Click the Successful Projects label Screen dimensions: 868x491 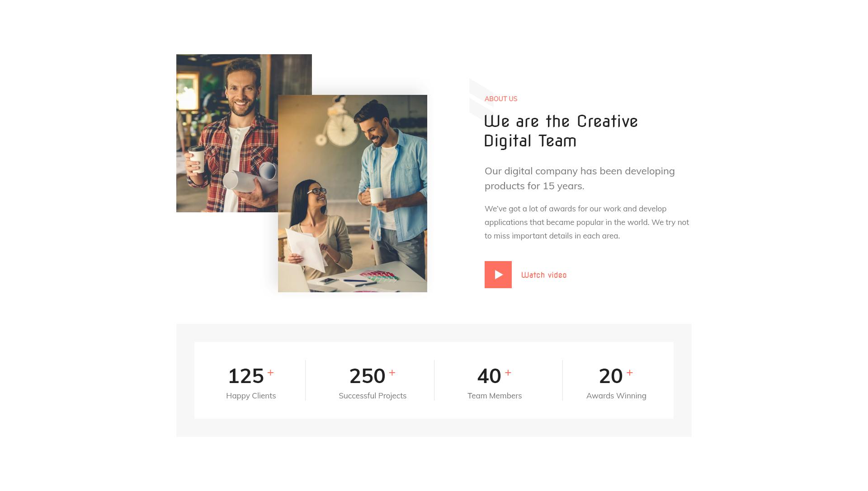click(373, 396)
